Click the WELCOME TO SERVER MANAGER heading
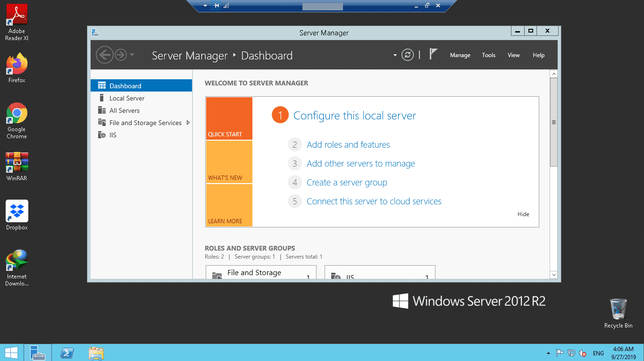644x361 pixels. pos(256,83)
